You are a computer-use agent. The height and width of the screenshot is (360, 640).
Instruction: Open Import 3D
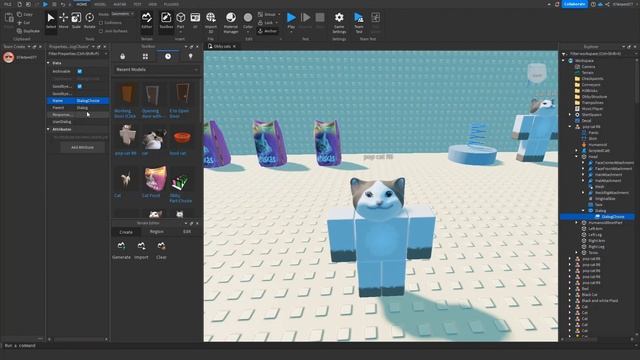(x=211, y=22)
